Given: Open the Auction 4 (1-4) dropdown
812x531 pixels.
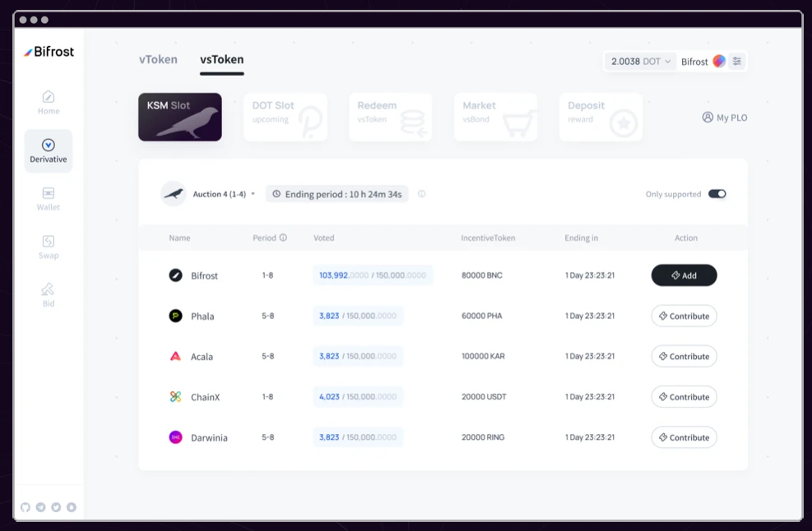Looking at the screenshot, I should point(224,194).
